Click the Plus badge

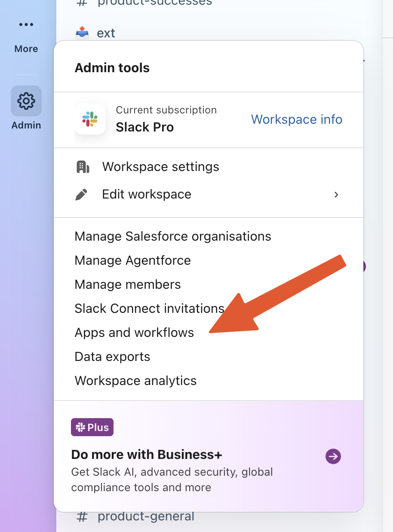pyautogui.click(x=92, y=427)
